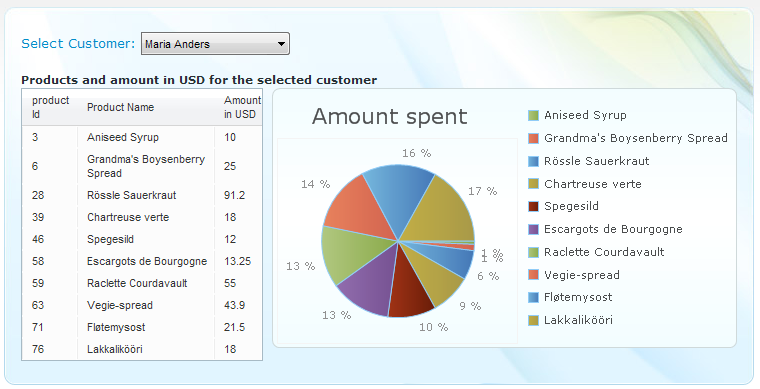Click Escargots de Bourgogne legend swatch
The height and width of the screenshot is (389, 760).
[x=533, y=229]
